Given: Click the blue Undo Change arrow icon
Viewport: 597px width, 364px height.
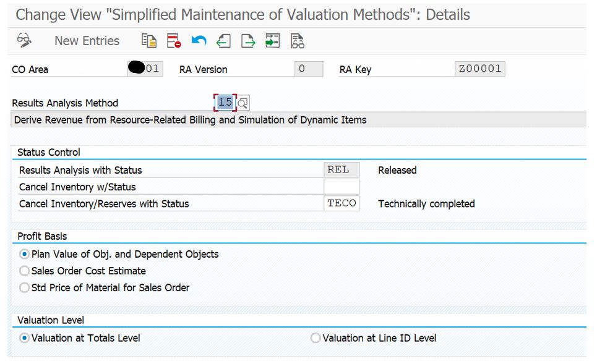Looking at the screenshot, I should point(199,41).
